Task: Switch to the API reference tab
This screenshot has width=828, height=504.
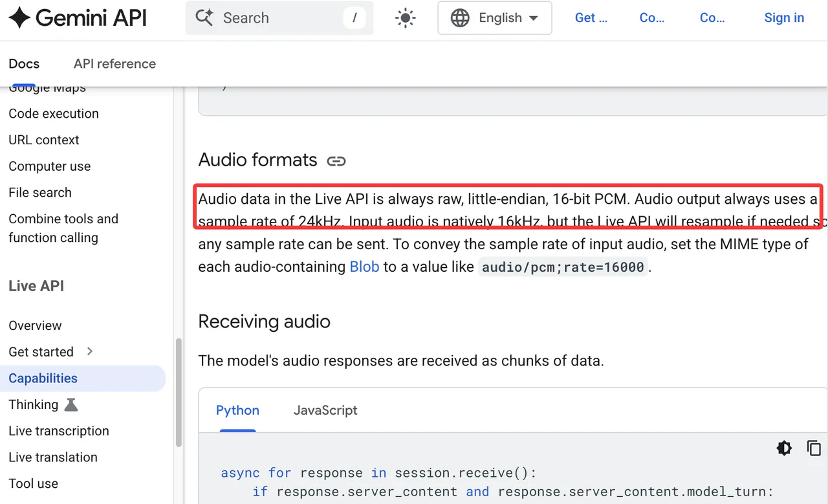Action: pyautogui.click(x=114, y=63)
